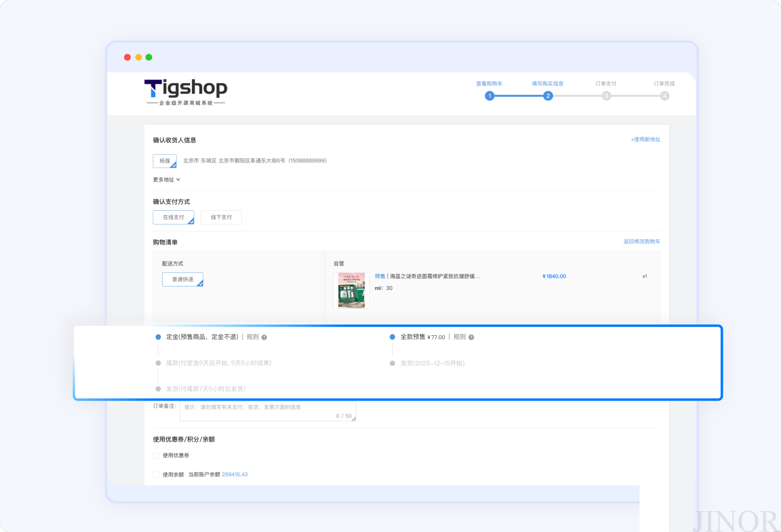Enable 使用优惠券 checkbox
The height and width of the screenshot is (532, 781).
pos(156,455)
